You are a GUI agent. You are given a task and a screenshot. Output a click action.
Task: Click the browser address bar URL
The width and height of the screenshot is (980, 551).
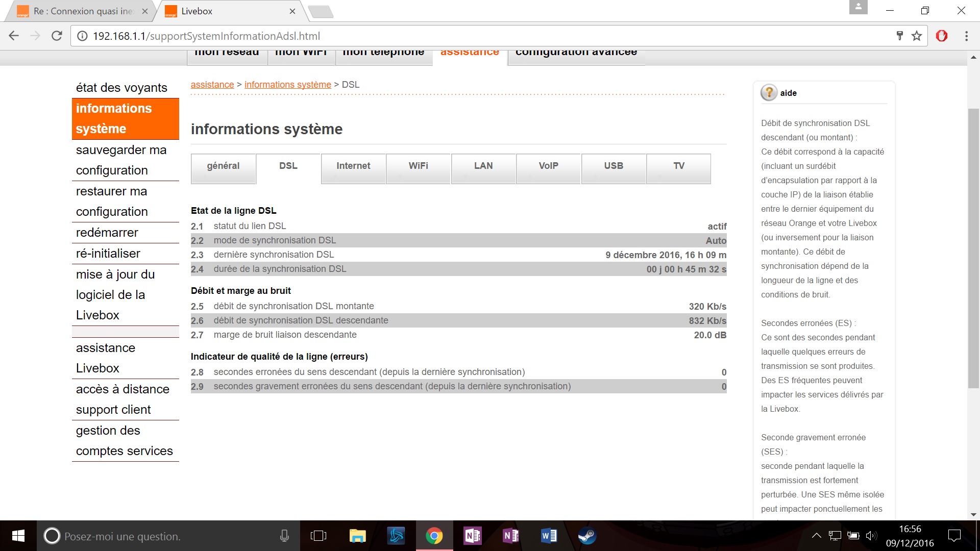click(x=206, y=36)
